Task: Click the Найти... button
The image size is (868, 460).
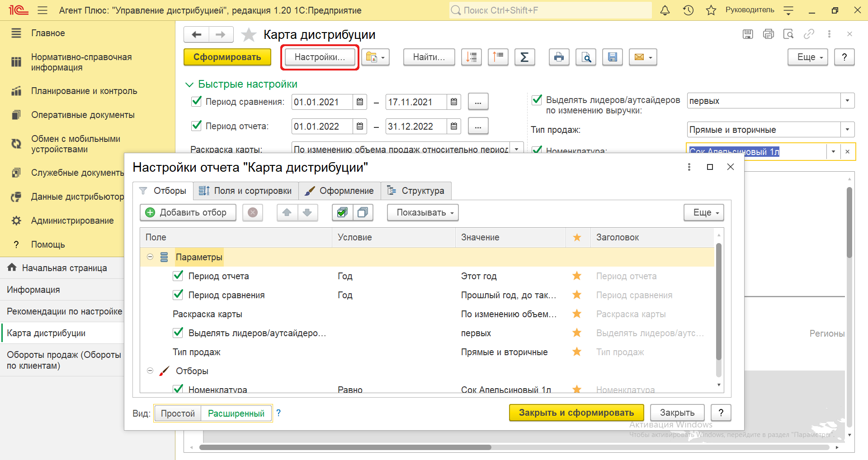Action: [429, 57]
